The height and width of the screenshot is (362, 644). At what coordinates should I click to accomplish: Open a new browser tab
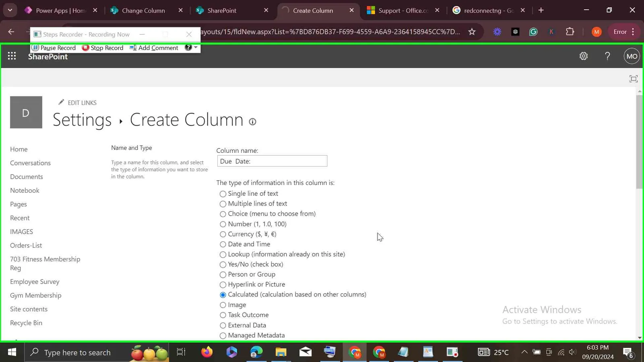[541, 10]
